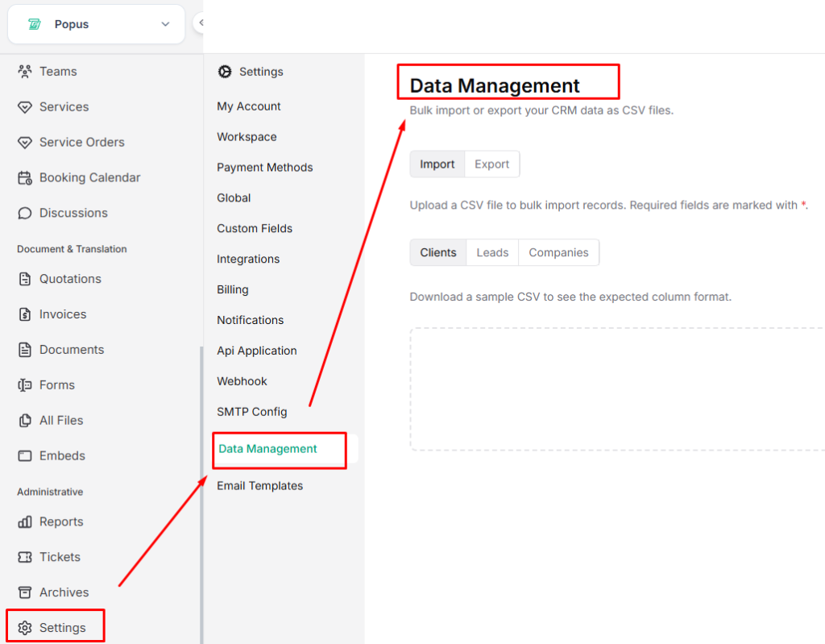Go to Custom Fields settings
This screenshot has width=825, height=644.
coord(254,229)
